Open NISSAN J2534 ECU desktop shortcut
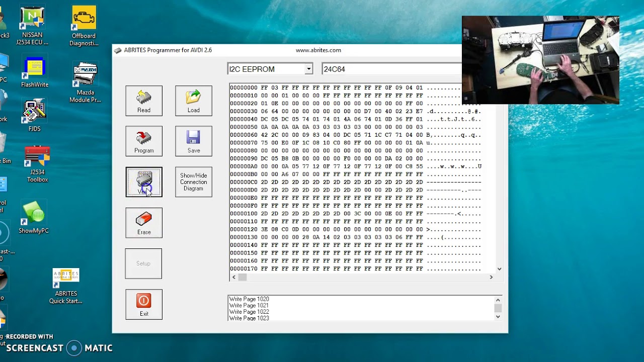The image size is (644, 362). (32, 25)
